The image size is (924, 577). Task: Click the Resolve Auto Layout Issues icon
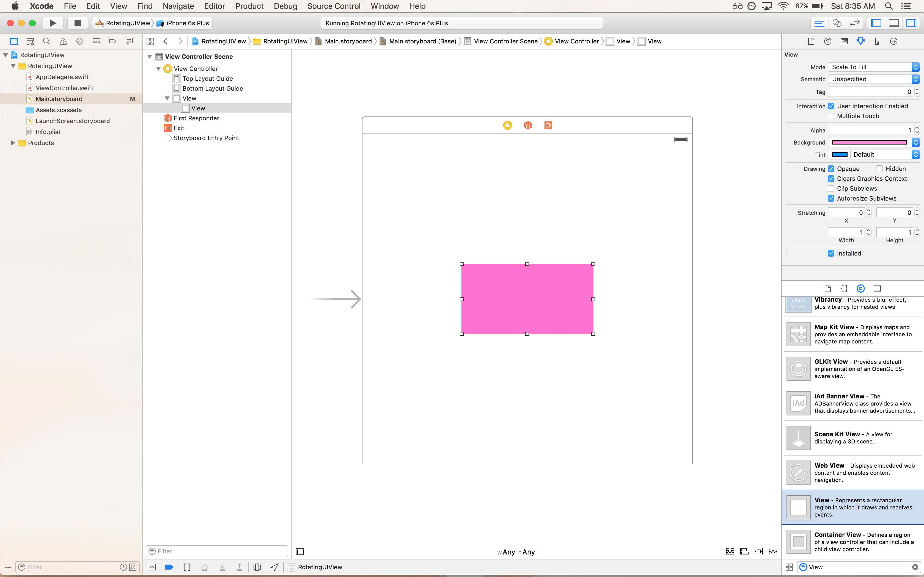click(x=773, y=551)
